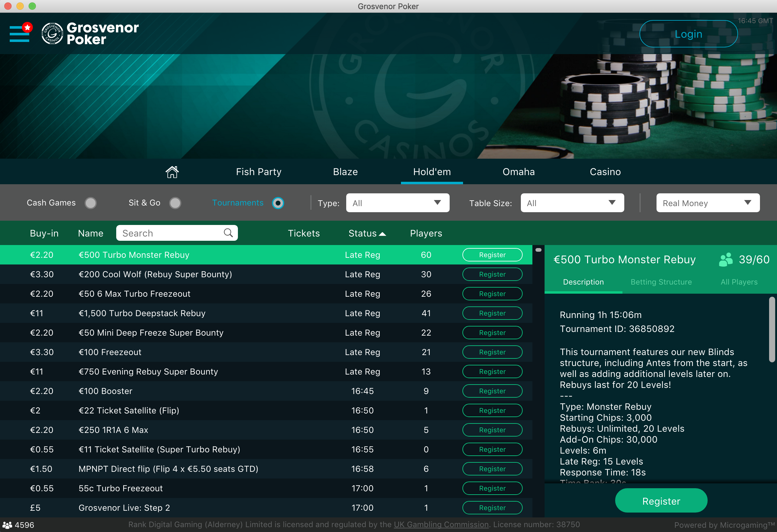Click the online players icon beside 4596
Screen dimensions: 777x532
[x=7, y=525]
